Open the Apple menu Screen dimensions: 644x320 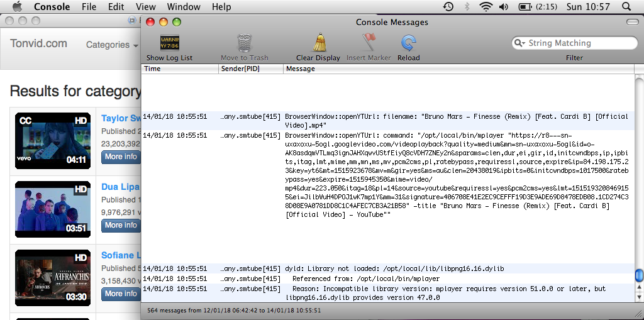click(17, 6)
